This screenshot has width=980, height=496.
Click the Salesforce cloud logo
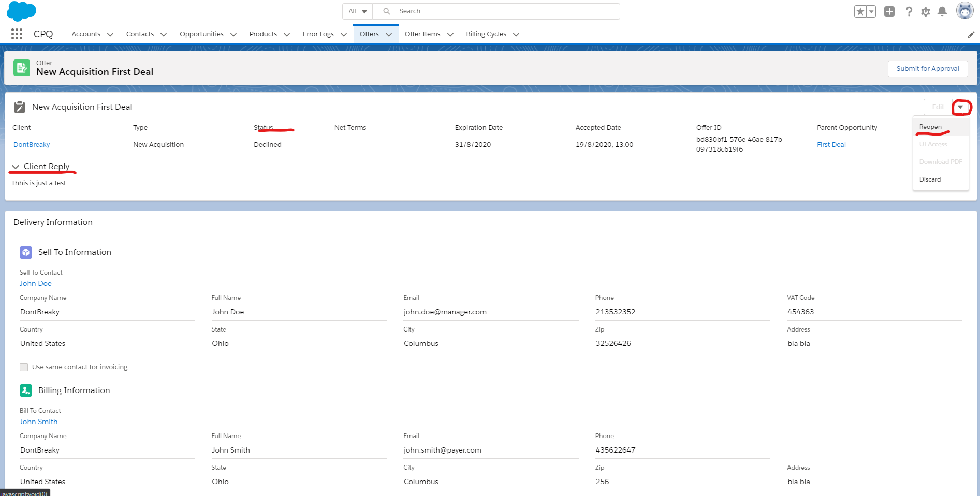tap(21, 11)
